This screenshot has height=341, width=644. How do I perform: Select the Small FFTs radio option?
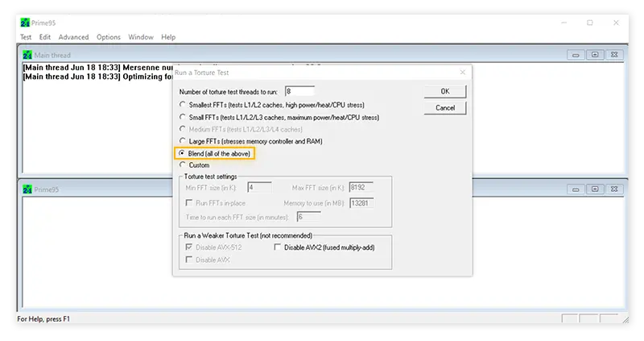point(183,117)
